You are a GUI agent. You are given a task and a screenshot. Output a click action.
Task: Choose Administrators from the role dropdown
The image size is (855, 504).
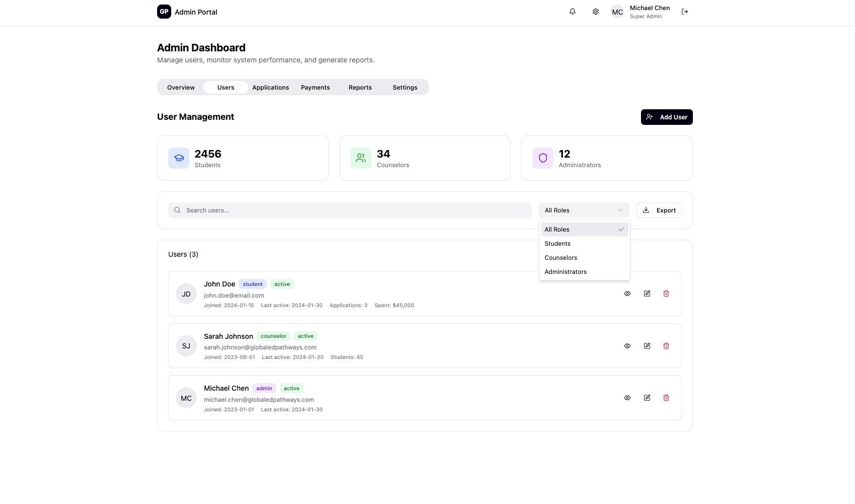pyautogui.click(x=565, y=272)
